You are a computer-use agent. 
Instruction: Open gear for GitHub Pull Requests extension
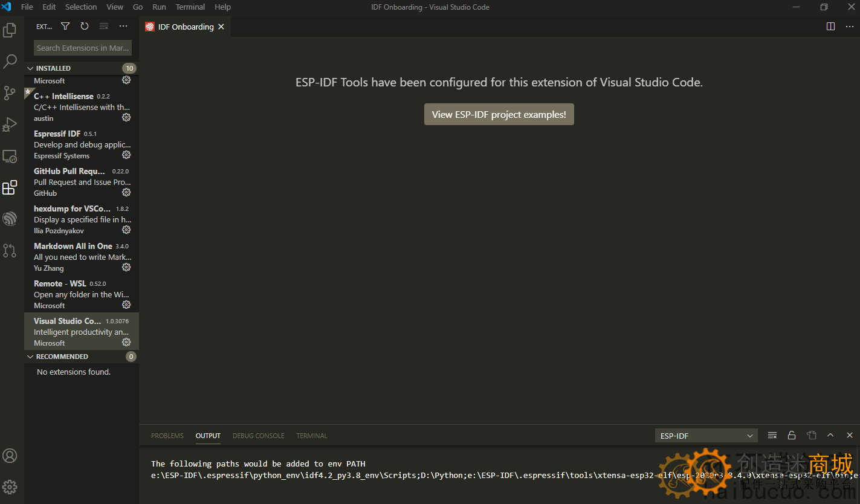coord(126,192)
